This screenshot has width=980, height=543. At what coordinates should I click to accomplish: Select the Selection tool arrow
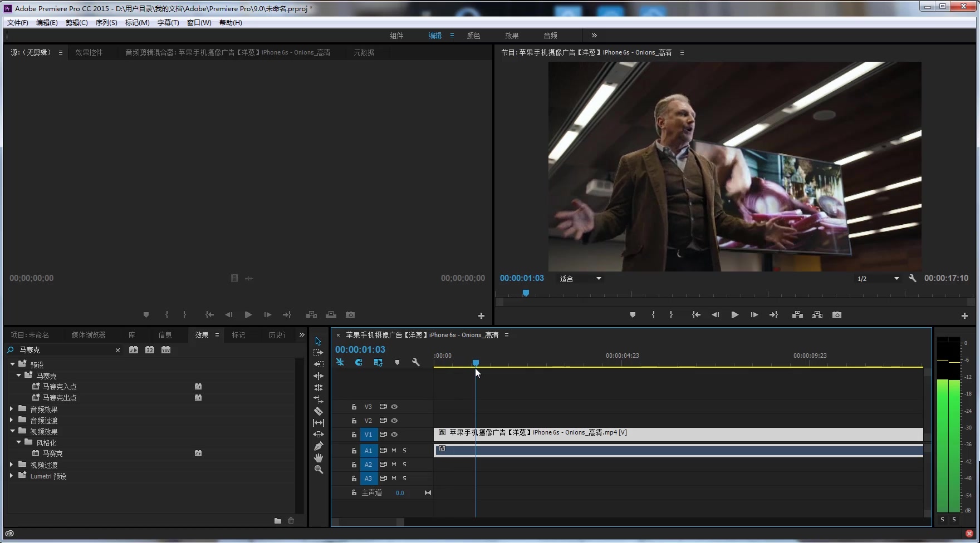318,341
